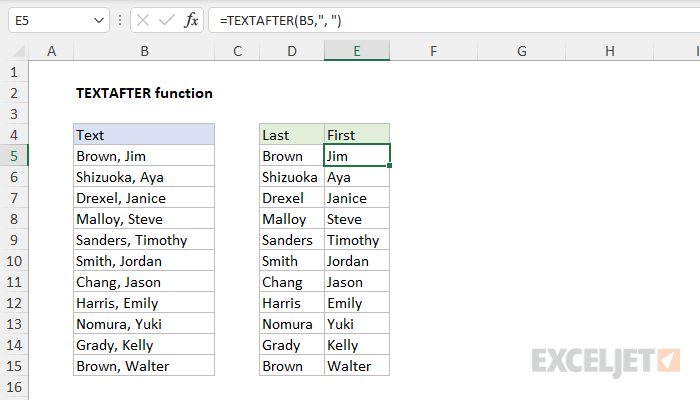700x400 pixels.
Task: Select column G header
Action: click(x=521, y=51)
